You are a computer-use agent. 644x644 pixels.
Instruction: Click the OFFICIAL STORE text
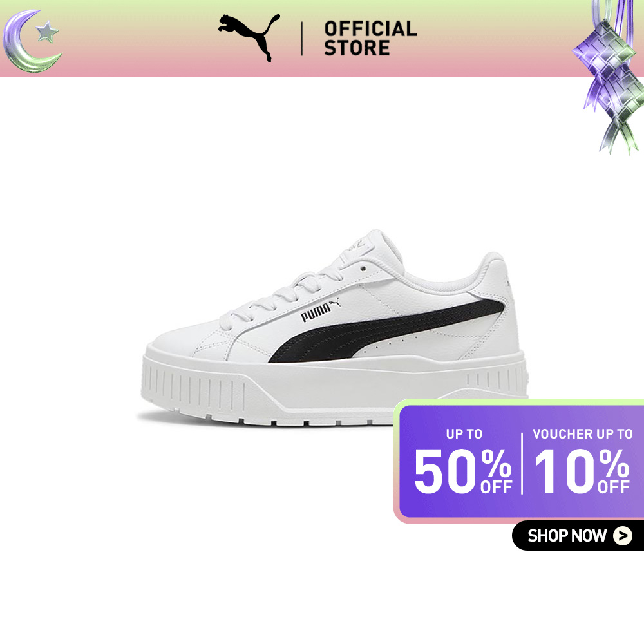(370, 38)
